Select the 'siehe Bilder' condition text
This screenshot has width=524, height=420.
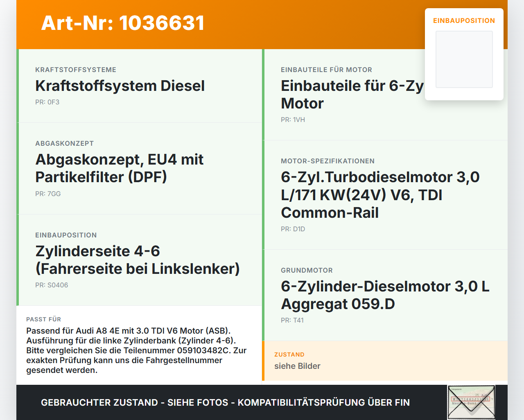coord(298,366)
